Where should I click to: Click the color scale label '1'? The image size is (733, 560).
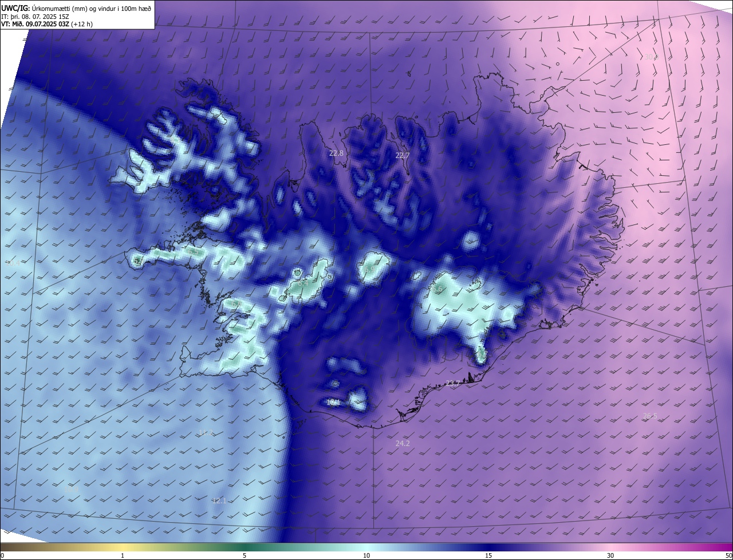click(123, 555)
